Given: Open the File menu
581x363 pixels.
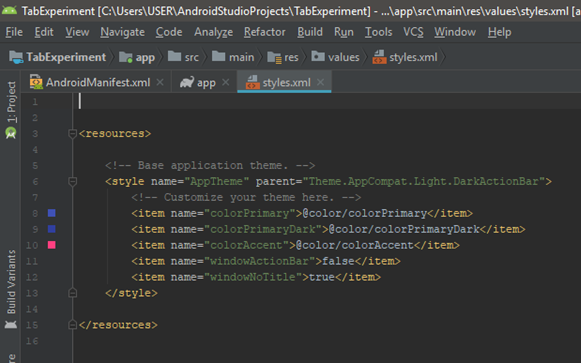Looking at the screenshot, I should tap(14, 32).
